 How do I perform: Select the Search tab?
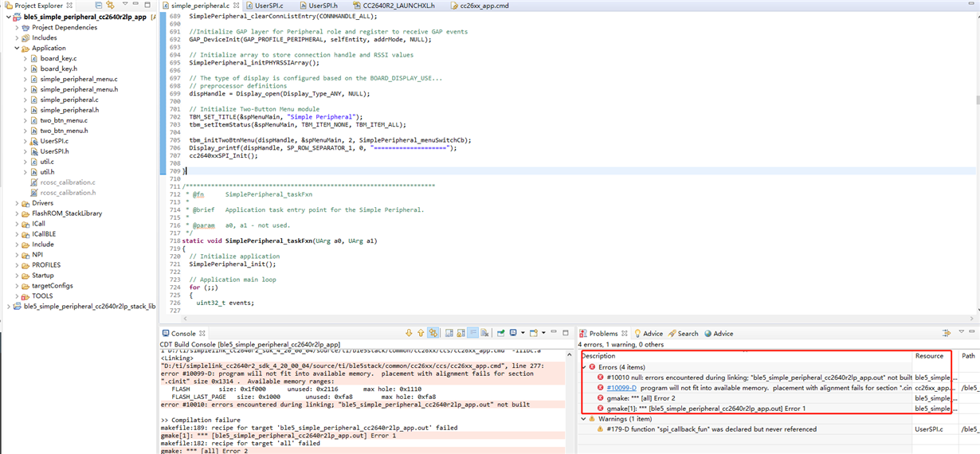tap(683, 334)
